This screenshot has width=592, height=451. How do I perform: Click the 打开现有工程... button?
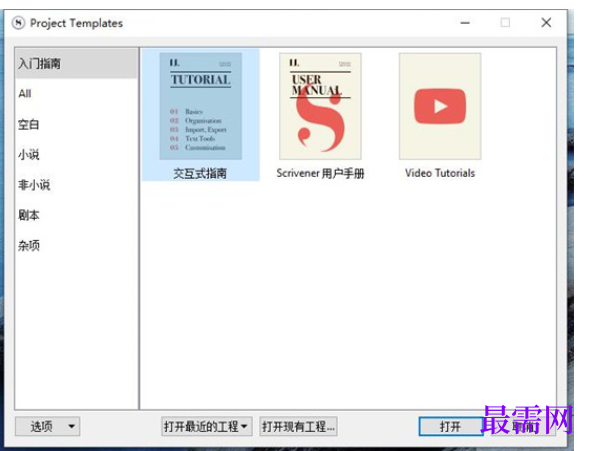coord(298,426)
